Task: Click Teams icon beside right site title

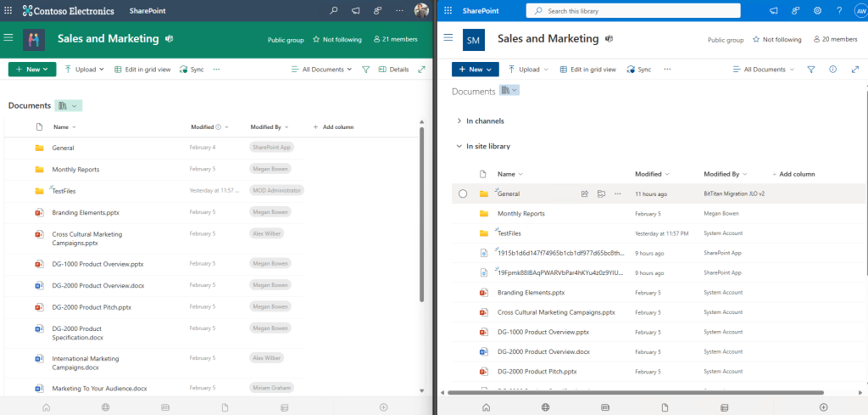Action: coord(609,39)
